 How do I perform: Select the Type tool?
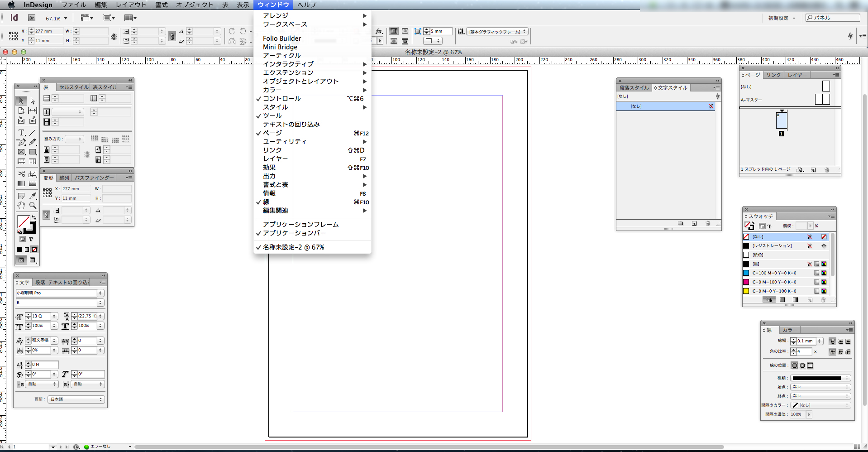click(21, 133)
